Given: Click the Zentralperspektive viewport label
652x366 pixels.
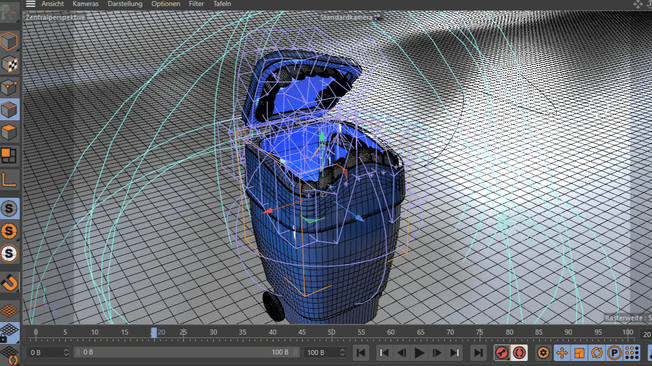Looking at the screenshot, I should point(55,17).
